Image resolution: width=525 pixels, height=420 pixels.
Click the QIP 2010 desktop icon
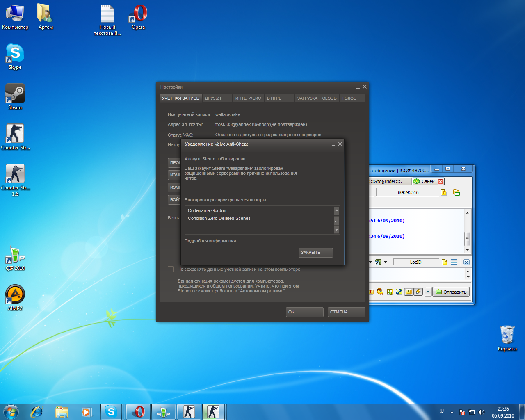click(15, 256)
